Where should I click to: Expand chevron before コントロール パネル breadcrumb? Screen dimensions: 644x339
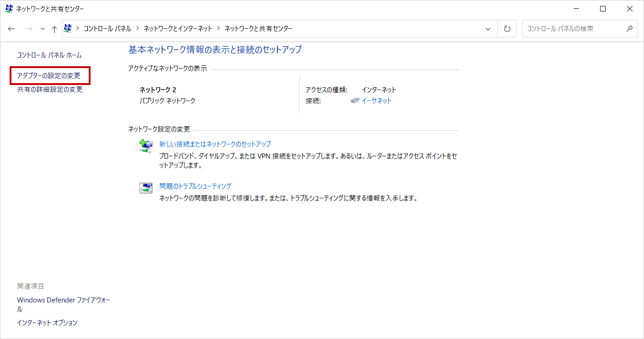[x=78, y=28]
